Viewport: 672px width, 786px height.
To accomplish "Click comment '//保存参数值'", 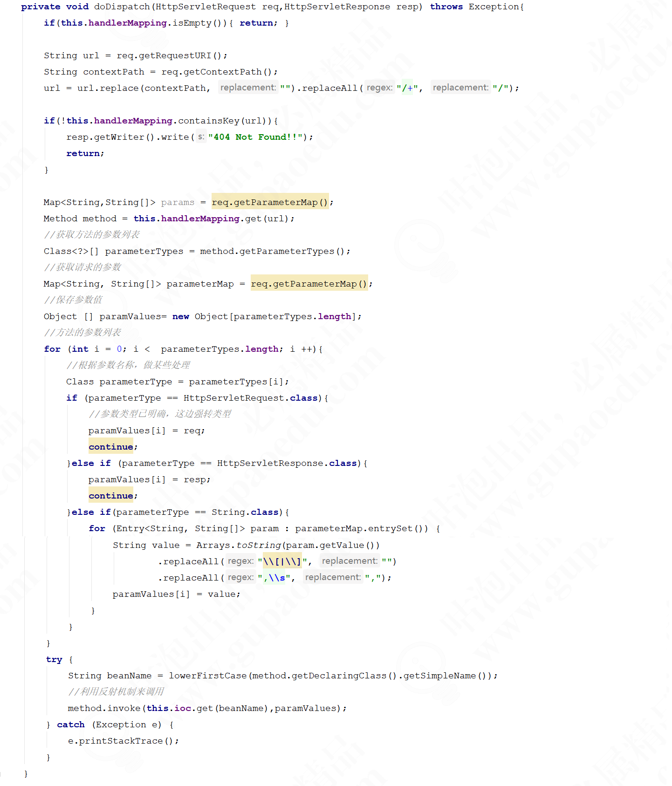I will 73,300.
